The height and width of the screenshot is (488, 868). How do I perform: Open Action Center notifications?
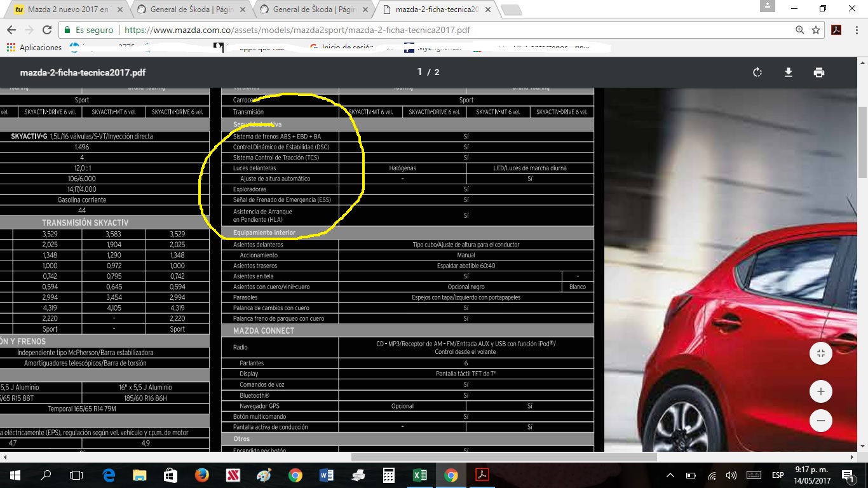pos(848,475)
